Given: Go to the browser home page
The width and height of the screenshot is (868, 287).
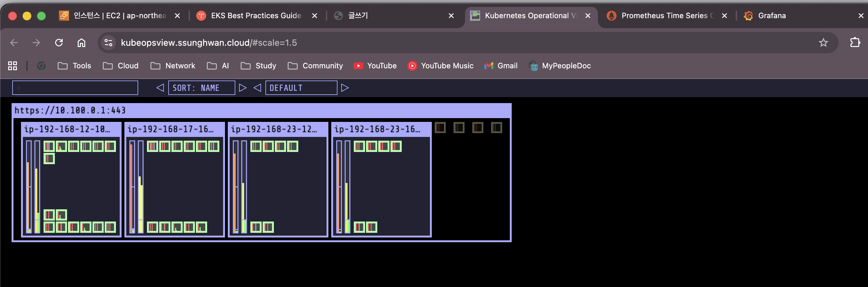Looking at the screenshot, I should [81, 43].
